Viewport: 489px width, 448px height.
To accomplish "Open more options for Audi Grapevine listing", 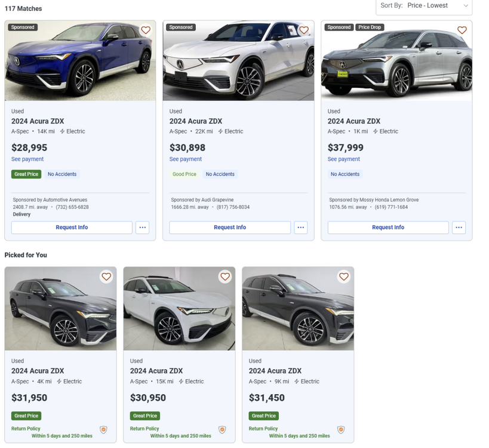I will (x=300, y=228).
